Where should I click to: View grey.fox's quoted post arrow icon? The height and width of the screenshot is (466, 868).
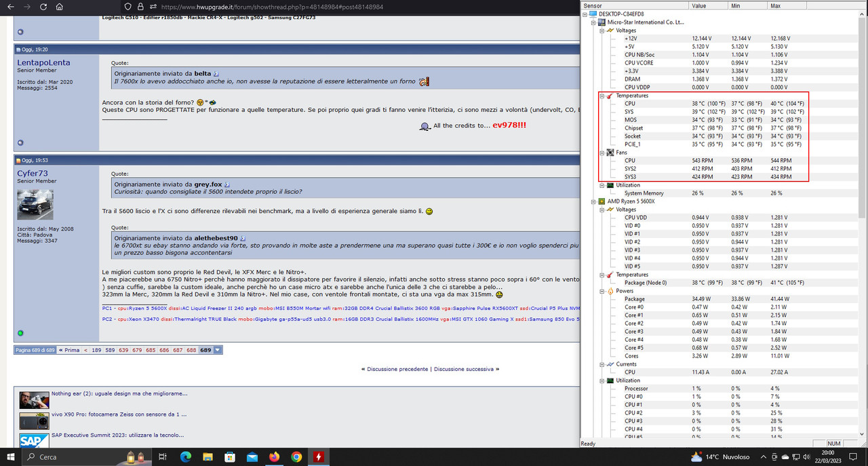tap(226, 184)
